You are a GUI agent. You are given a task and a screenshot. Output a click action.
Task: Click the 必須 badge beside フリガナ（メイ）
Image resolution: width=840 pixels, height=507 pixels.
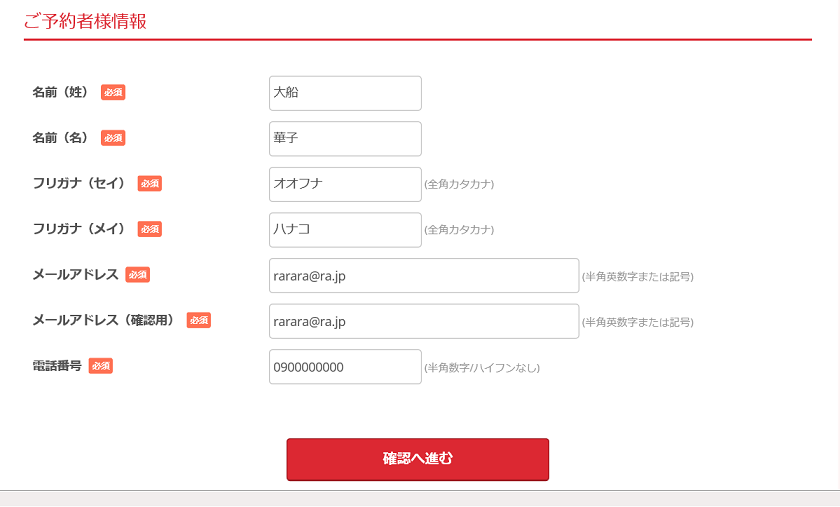149,229
